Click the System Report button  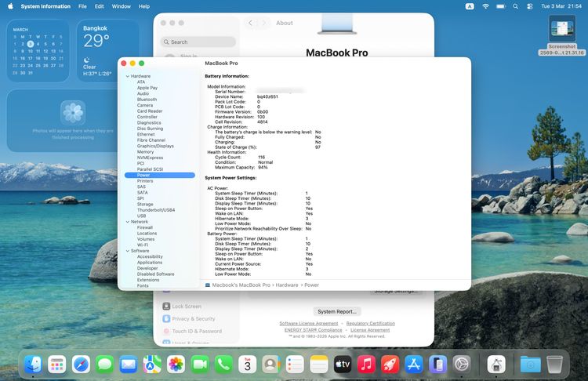(337, 312)
